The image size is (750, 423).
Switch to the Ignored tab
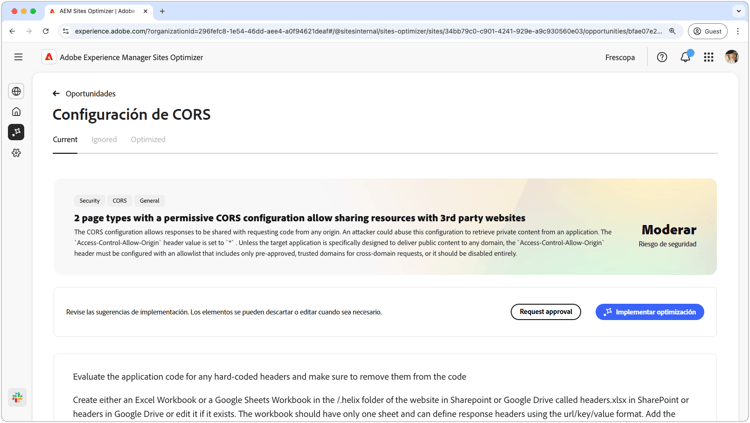104,140
